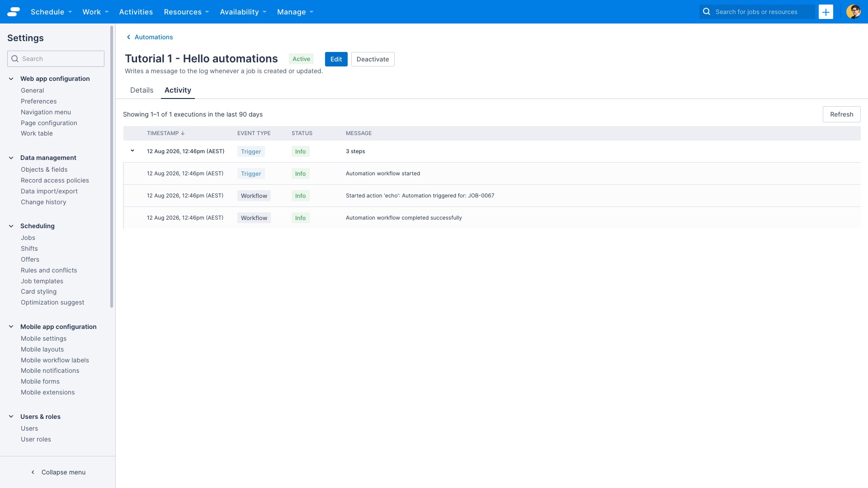Image resolution: width=868 pixels, height=488 pixels.
Task: Select the Activity tab
Action: tap(178, 90)
